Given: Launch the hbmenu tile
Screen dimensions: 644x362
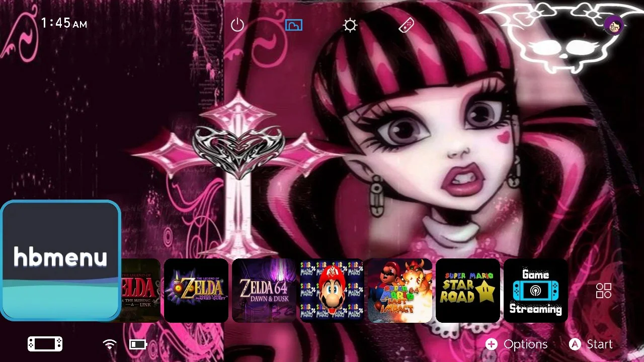Looking at the screenshot, I should click(x=60, y=260).
